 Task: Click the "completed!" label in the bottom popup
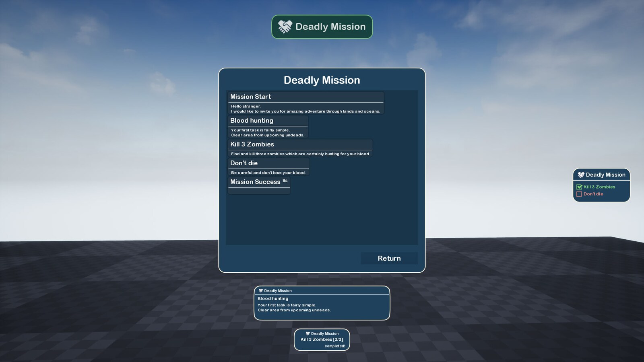(x=334, y=346)
